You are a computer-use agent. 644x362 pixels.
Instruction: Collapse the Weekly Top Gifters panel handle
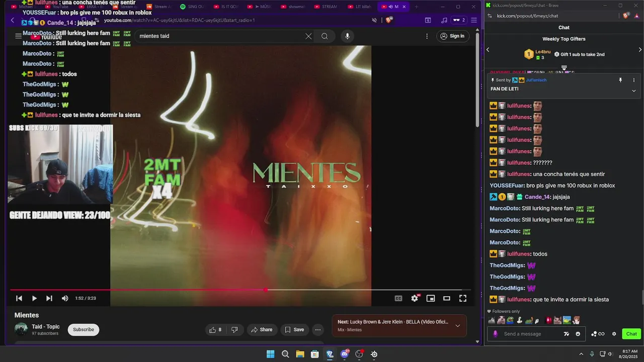[564, 67]
